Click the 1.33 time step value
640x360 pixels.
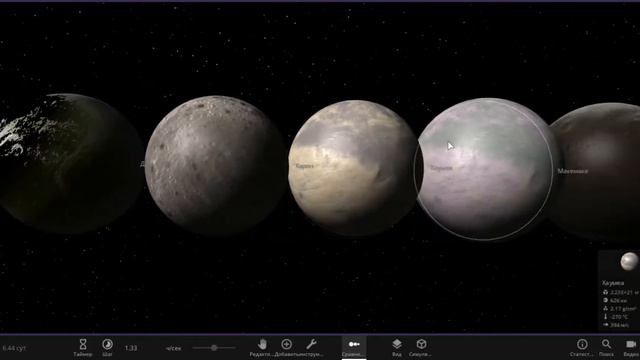[131, 348]
